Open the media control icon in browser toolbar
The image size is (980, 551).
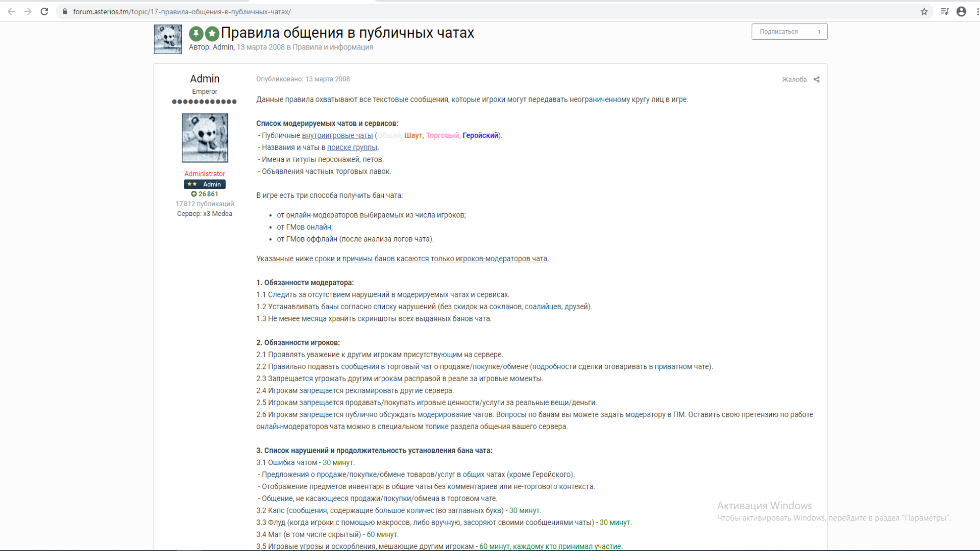(944, 11)
